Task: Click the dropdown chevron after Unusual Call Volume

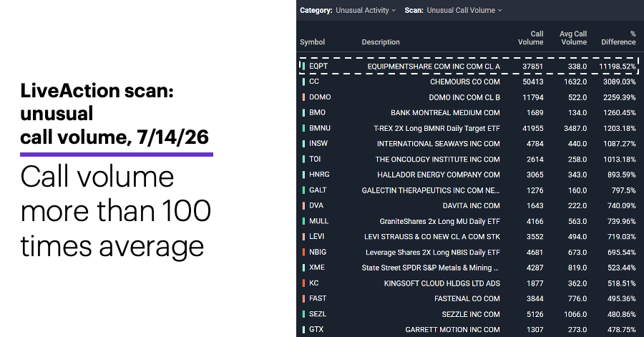Action: (x=500, y=11)
